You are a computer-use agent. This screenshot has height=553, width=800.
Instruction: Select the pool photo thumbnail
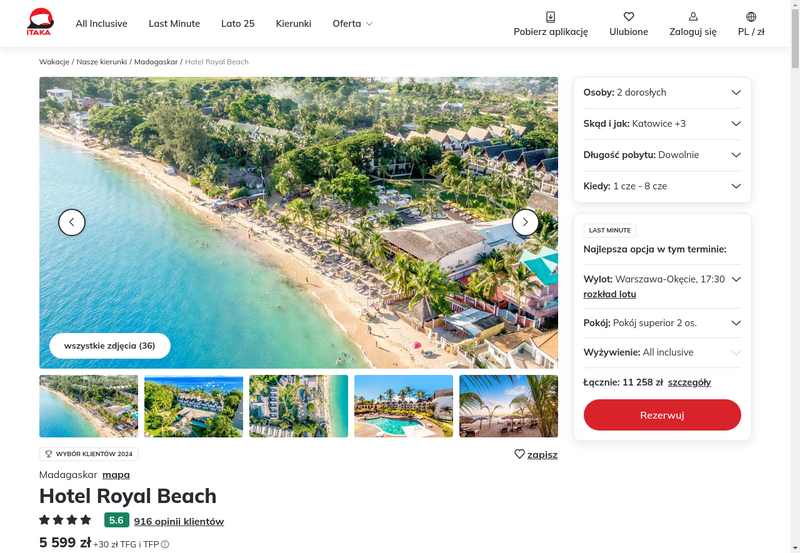(x=404, y=406)
